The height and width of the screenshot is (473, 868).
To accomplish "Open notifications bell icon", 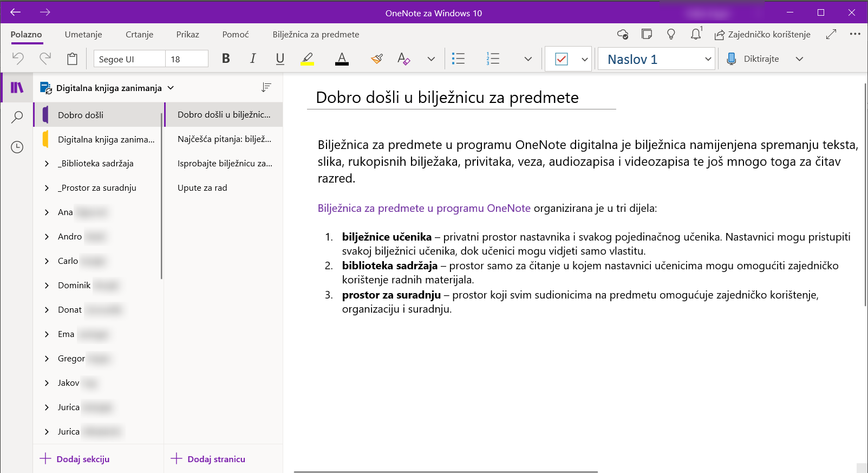I will point(696,34).
